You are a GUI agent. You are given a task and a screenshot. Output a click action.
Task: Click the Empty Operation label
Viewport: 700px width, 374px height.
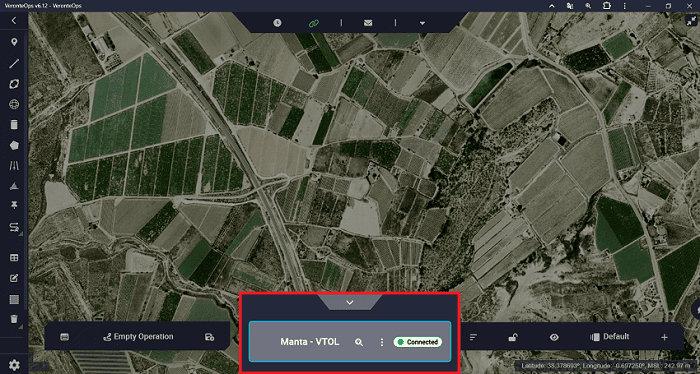143,337
